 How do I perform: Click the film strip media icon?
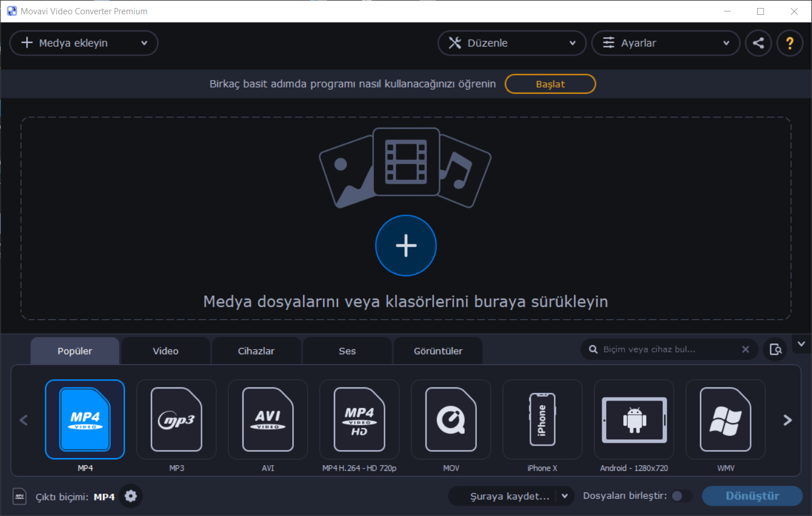(406, 162)
